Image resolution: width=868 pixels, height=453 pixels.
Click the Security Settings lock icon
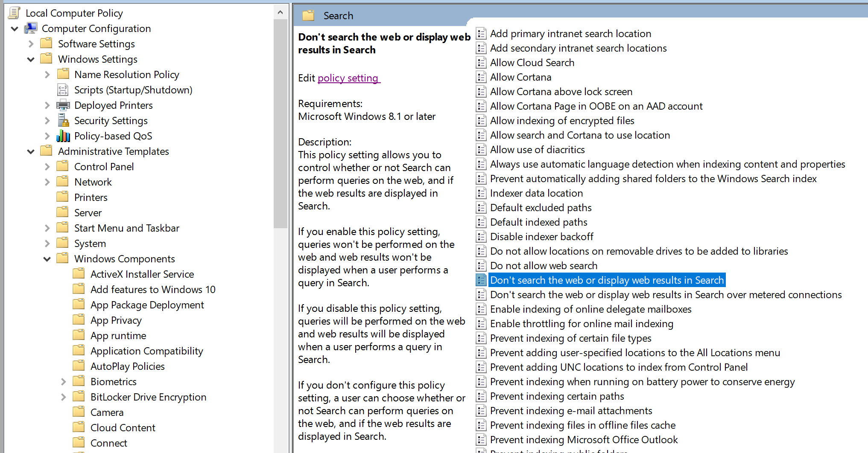[x=63, y=120]
